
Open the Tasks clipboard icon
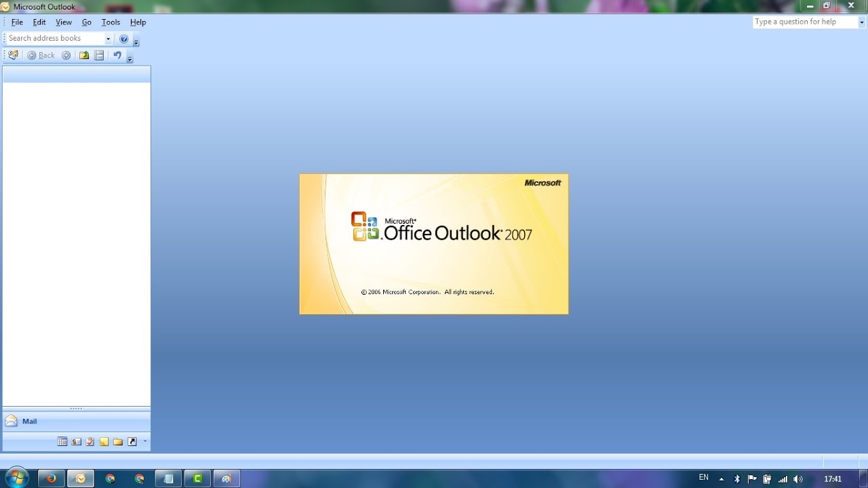click(x=90, y=442)
